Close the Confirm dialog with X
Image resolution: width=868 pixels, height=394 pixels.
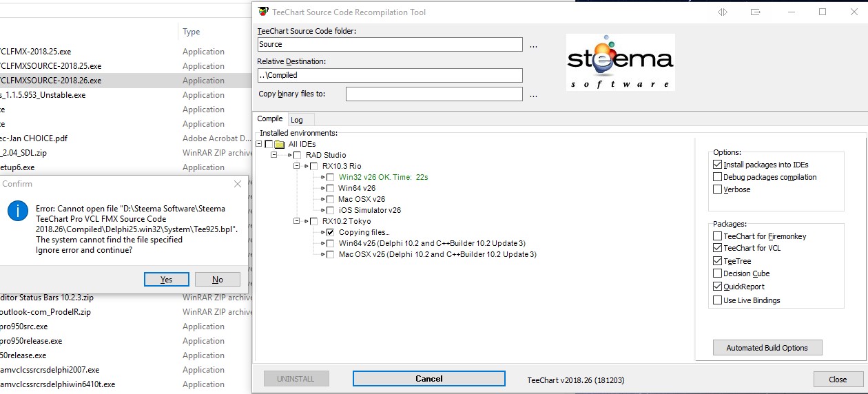point(238,184)
